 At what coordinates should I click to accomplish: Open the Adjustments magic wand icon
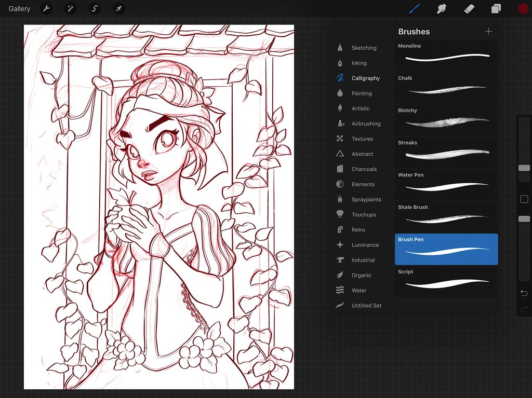tap(70, 8)
